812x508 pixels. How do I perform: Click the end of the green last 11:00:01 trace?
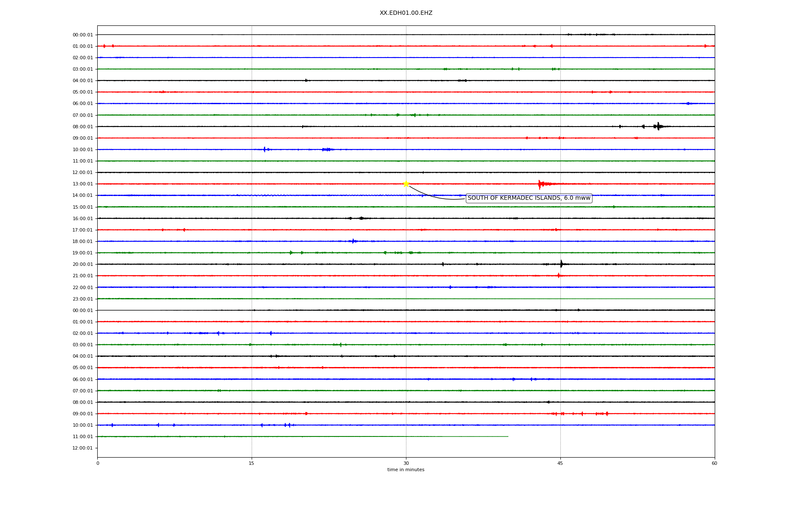507,436
